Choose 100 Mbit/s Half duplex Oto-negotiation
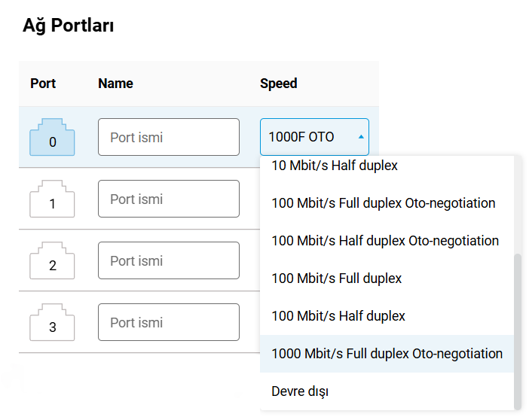The width and height of the screenshot is (529, 420). click(x=385, y=241)
